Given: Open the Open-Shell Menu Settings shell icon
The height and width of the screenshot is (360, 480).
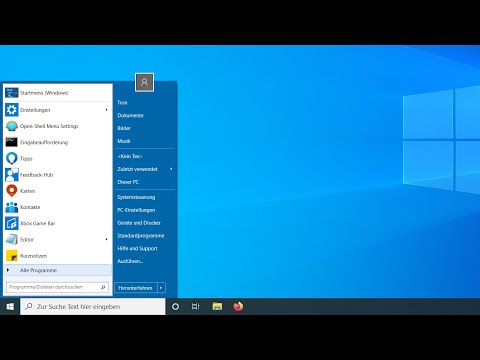Looking at the screenshot, I should [12, 126].
